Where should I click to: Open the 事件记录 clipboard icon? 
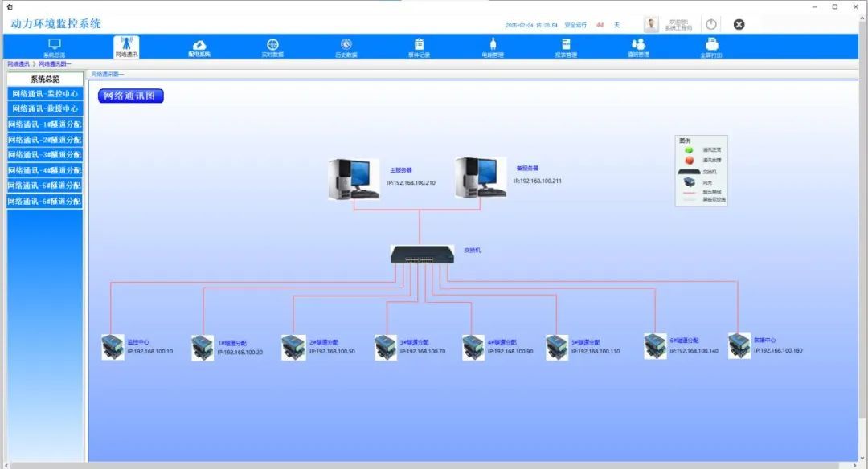tap(419, 45)
